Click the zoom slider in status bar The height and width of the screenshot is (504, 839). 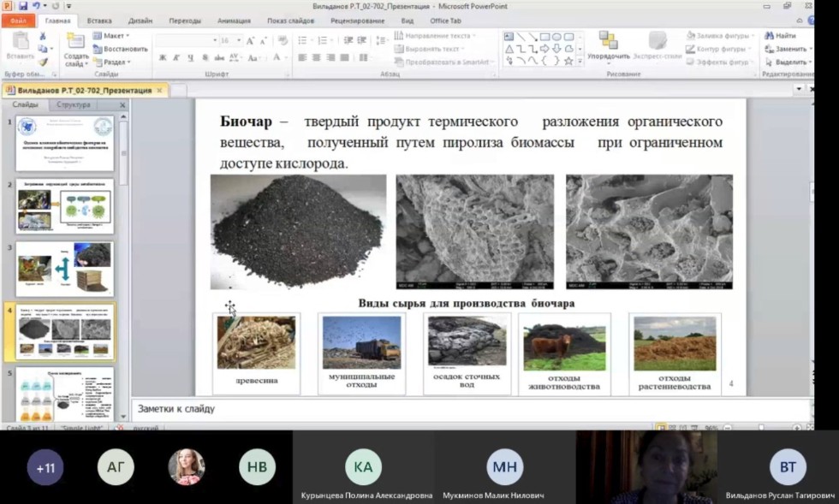coord(760,427)
